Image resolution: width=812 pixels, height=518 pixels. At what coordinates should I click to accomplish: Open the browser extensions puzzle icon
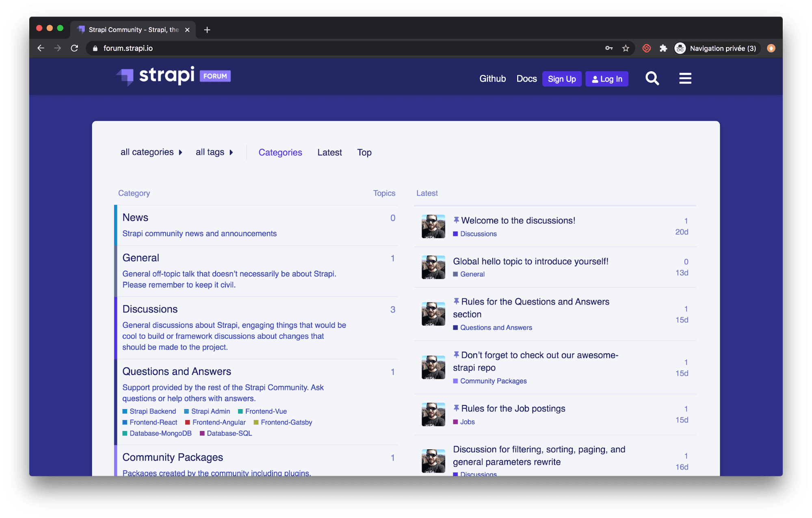click(x=663, y=48)
